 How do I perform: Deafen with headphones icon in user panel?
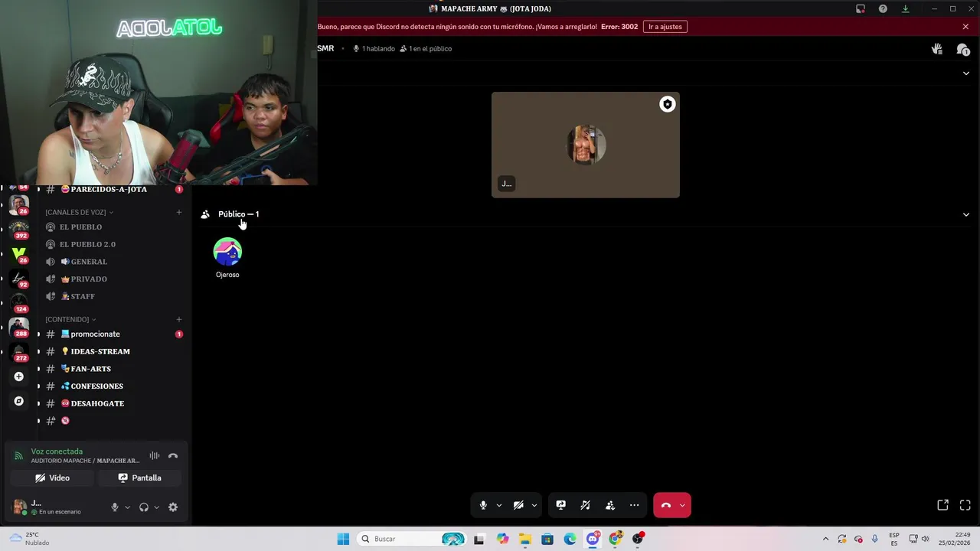click(144, 507)
